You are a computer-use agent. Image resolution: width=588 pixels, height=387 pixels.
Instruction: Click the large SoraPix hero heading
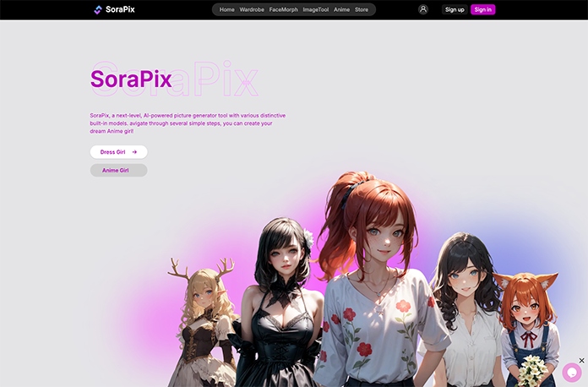131,79
